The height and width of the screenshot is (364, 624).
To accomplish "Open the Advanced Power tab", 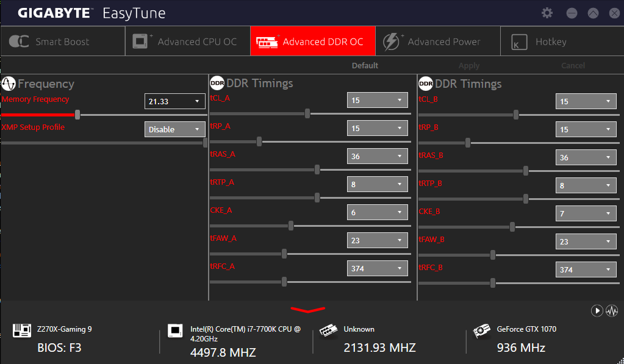I will click(438, 41).
